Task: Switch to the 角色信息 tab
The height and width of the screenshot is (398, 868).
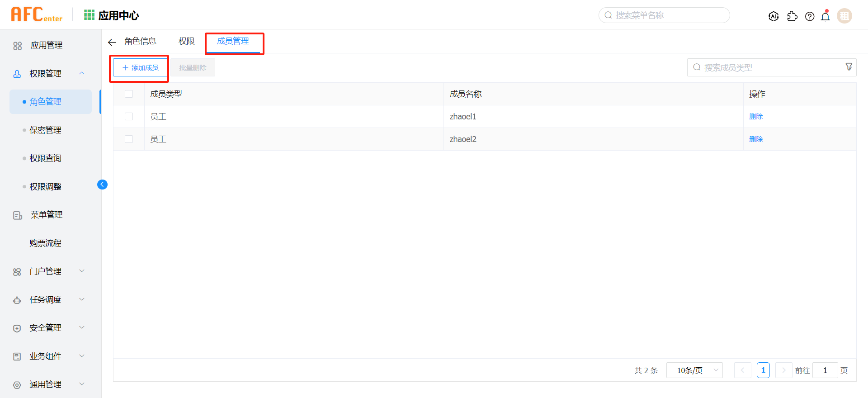Action: click(140, 41)
